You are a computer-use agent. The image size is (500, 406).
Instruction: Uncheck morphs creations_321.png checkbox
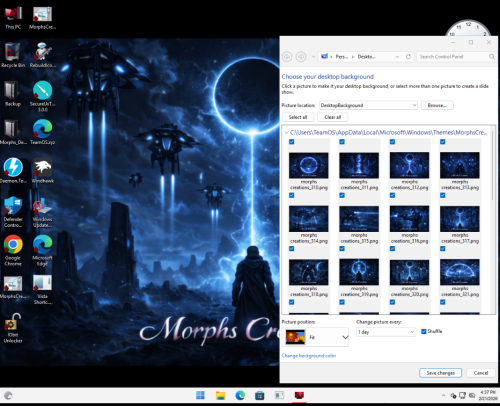click(443, 248)
